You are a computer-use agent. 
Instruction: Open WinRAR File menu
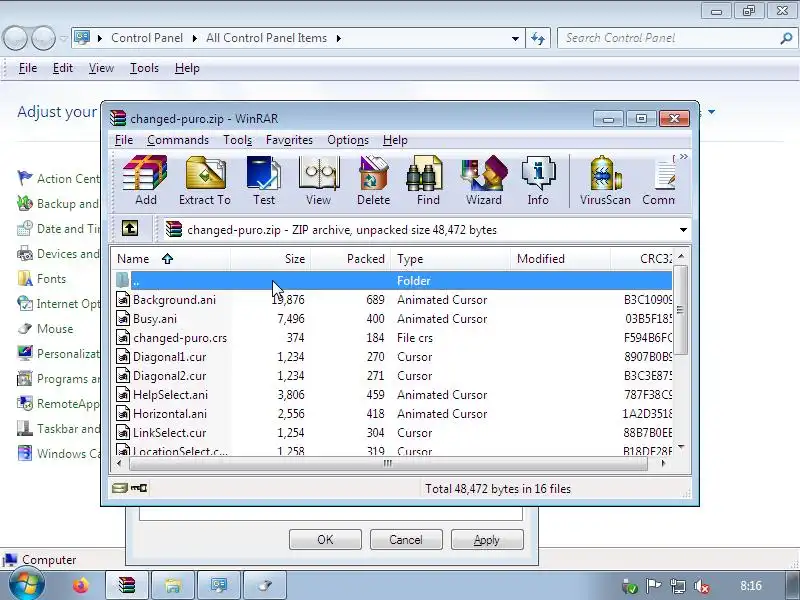point(123,140)
